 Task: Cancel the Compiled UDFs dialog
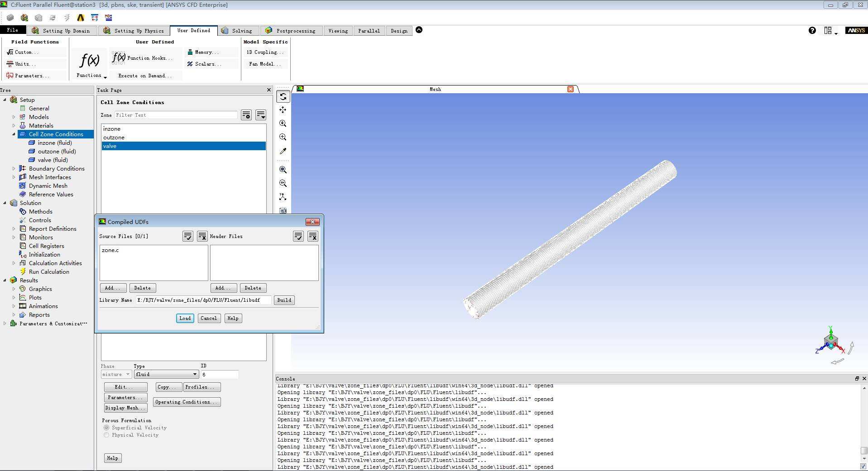(209, 318)
